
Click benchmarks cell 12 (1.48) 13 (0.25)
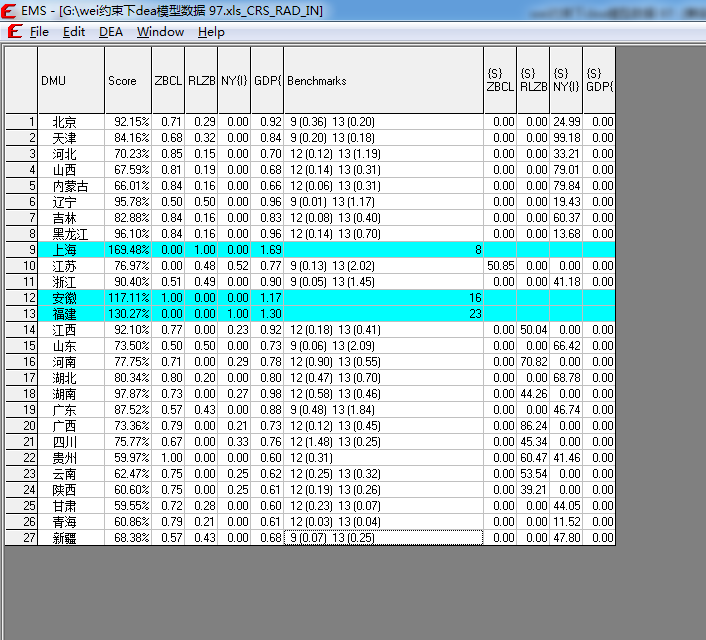384,441
